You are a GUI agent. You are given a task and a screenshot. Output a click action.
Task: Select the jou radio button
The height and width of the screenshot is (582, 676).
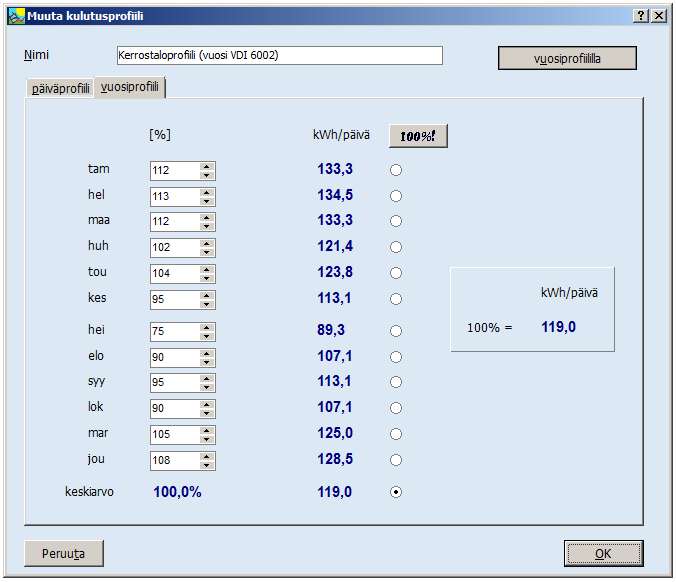coord(396,460)
